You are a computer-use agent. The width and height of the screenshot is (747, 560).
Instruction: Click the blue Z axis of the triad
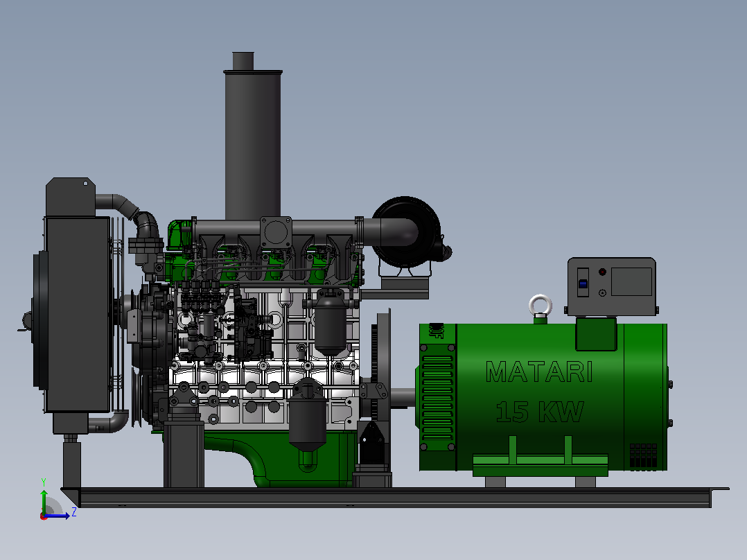point(58,516)
